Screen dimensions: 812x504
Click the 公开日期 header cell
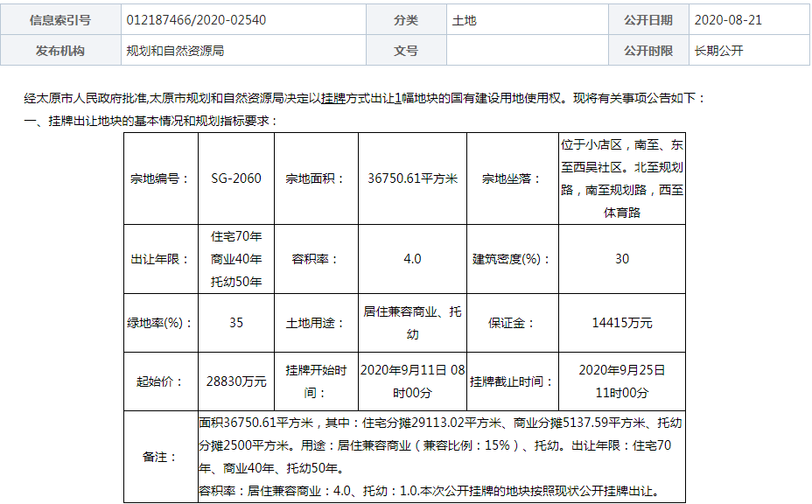pyautogui.click(x=648, y=20)
